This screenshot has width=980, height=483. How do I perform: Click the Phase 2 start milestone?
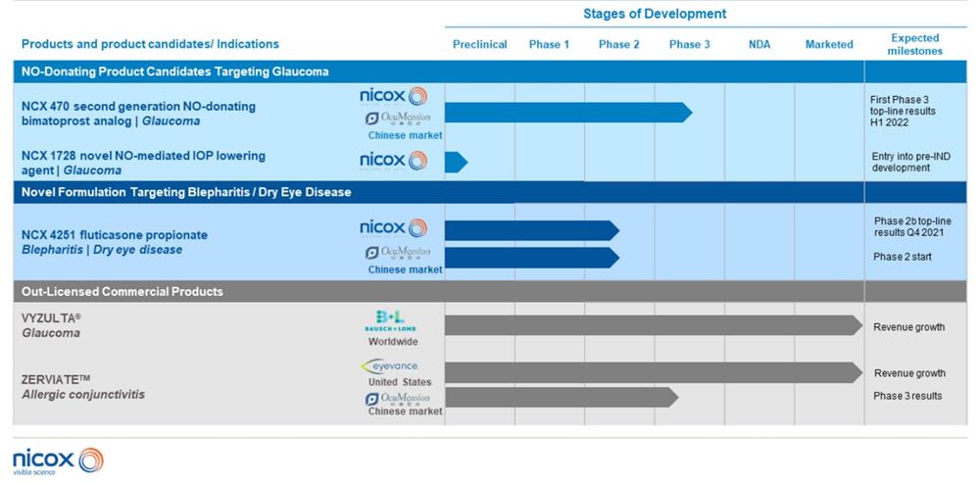903,257
